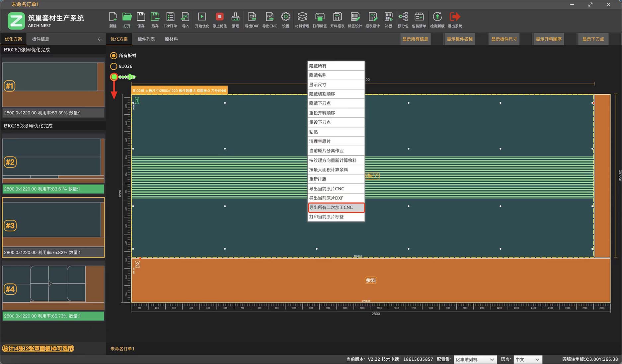Choose 隐藏名称 in context menu
The height and width of the screenshot is (364, 622).
336,75
